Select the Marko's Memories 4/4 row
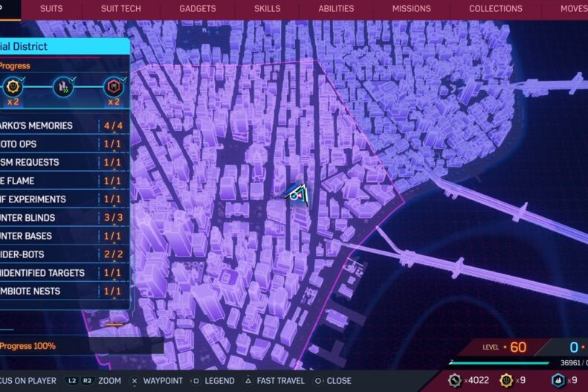The width and height of the screenshot is (588, 392). click(64, 126)
